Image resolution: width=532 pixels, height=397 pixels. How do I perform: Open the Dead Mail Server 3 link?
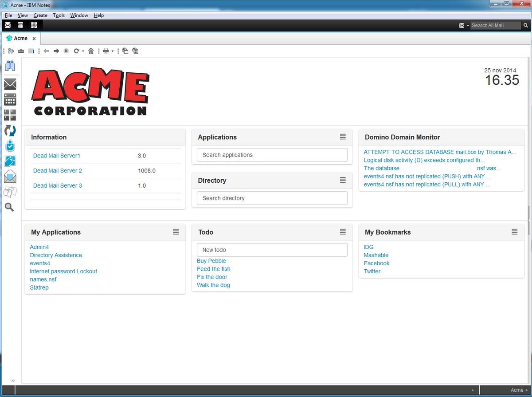point(58,185)
